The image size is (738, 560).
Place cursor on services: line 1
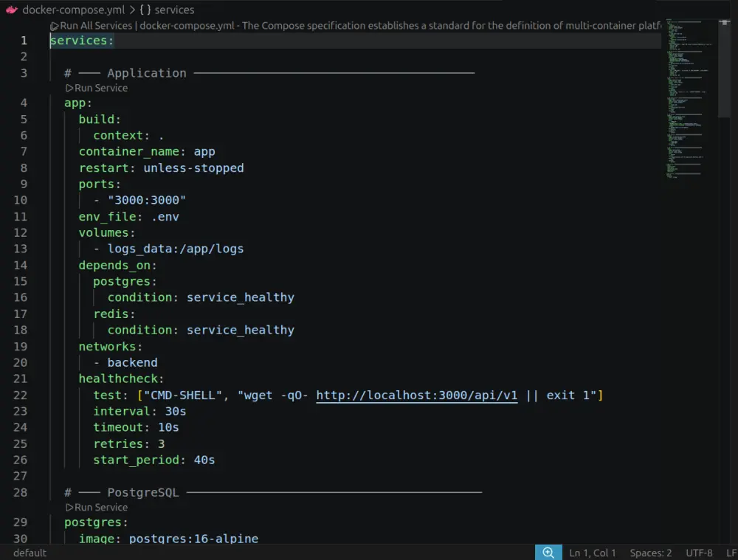tap(82, 41)
